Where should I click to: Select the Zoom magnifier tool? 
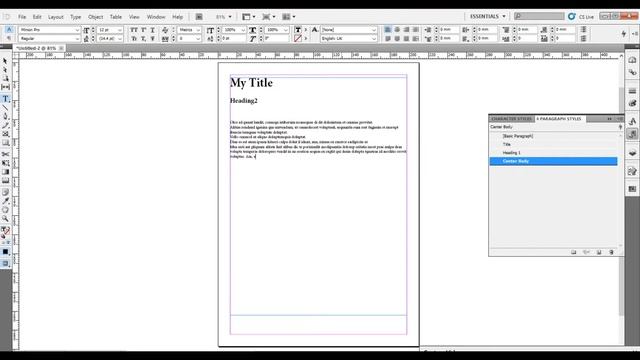pyautogui.click(x=5, y=219)
